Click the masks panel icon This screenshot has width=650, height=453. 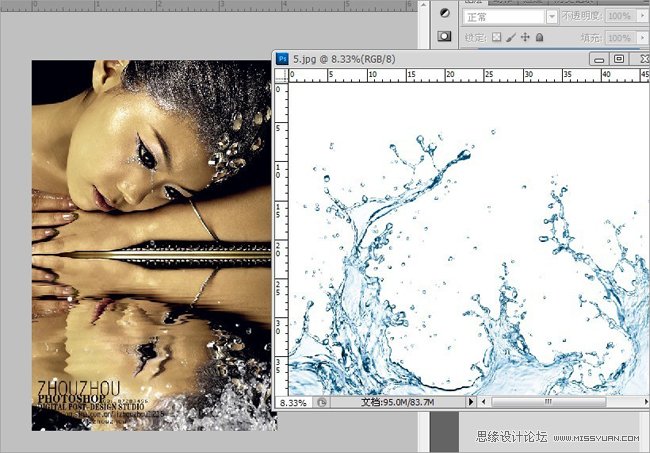tap(444, 36)
